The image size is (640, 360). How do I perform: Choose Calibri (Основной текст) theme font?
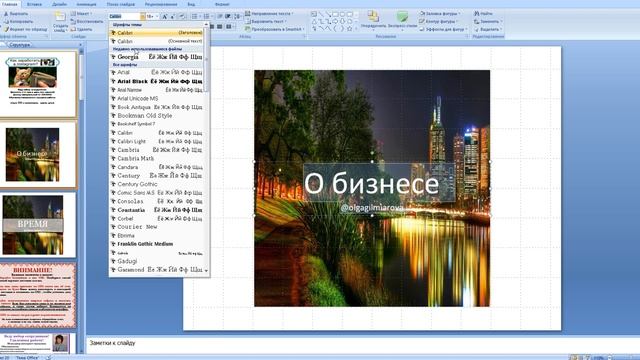click(156, 41)
